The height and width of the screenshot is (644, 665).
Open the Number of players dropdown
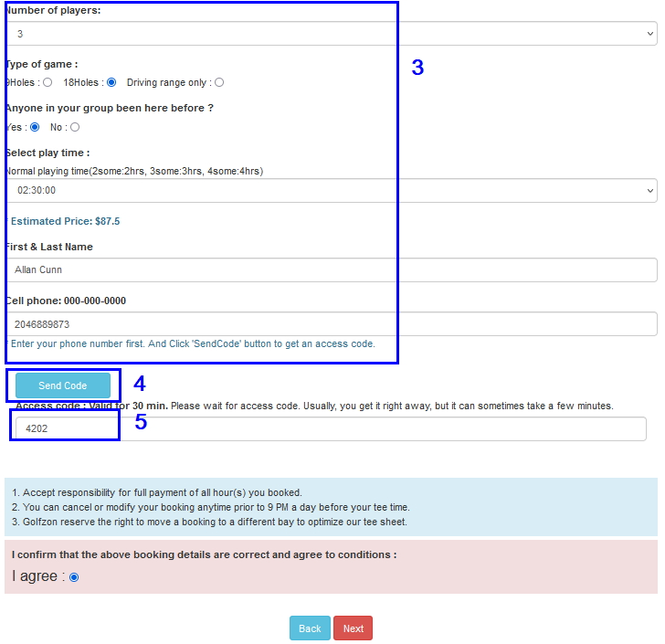[332, 34]
